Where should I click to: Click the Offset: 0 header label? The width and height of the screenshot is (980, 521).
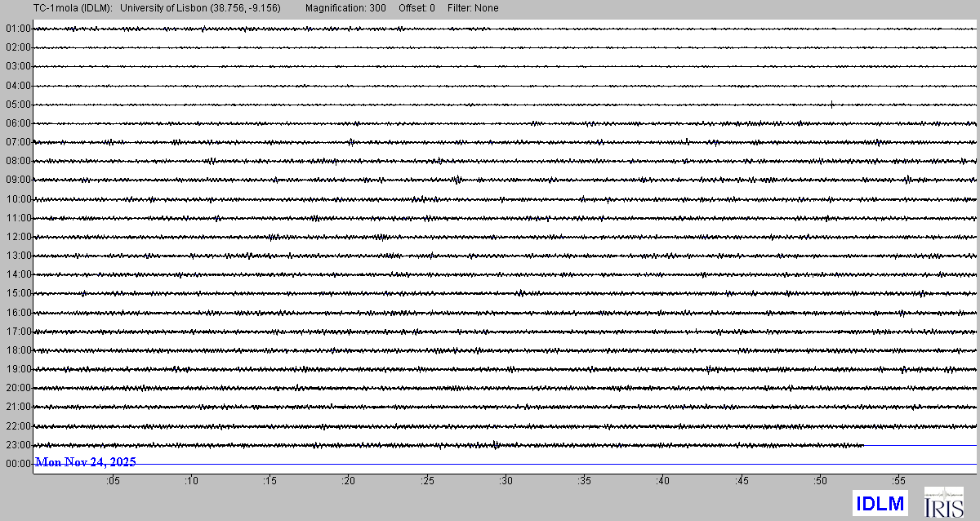point(416,8)
